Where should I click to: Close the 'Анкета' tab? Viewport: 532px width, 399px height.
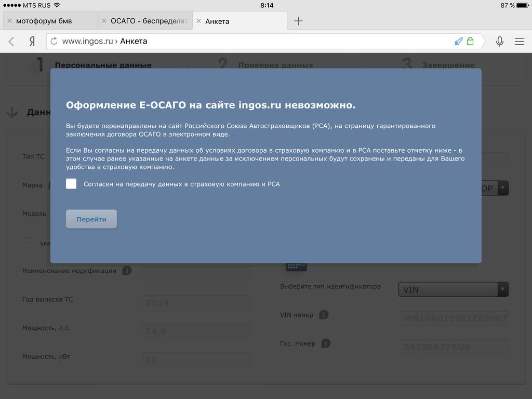point(198,21)
